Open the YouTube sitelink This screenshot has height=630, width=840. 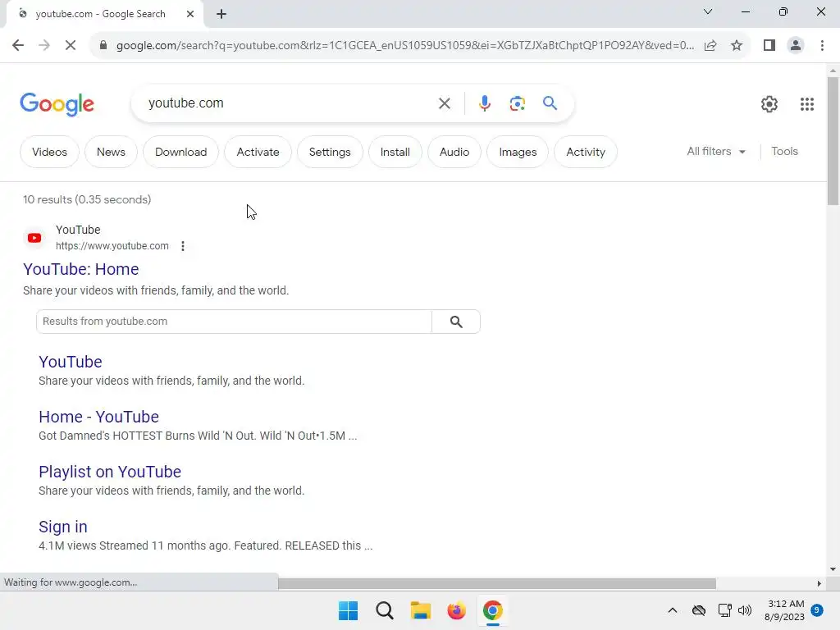[x=71, y=362]
